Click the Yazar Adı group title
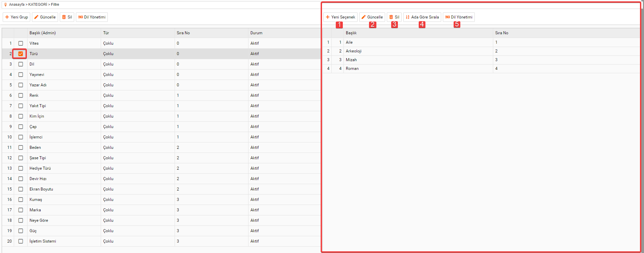The image size is (644, 253). point(38,85)
